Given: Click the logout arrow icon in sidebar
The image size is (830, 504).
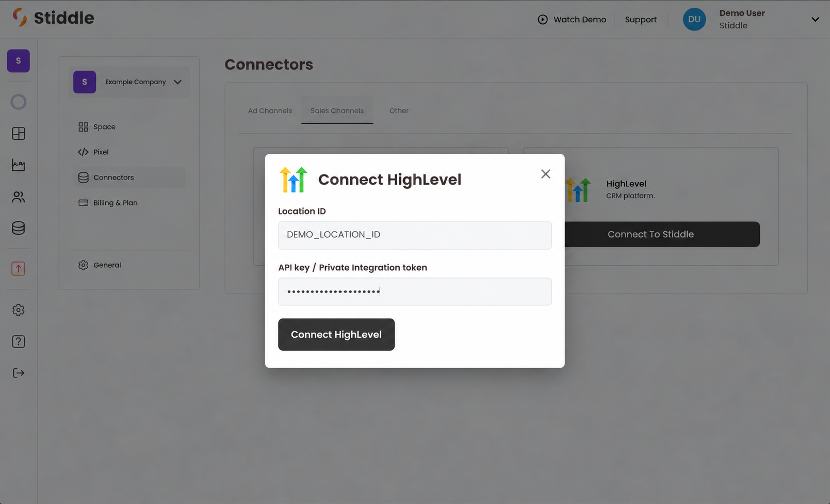Looking at the screenshot, I should point(19,373).
